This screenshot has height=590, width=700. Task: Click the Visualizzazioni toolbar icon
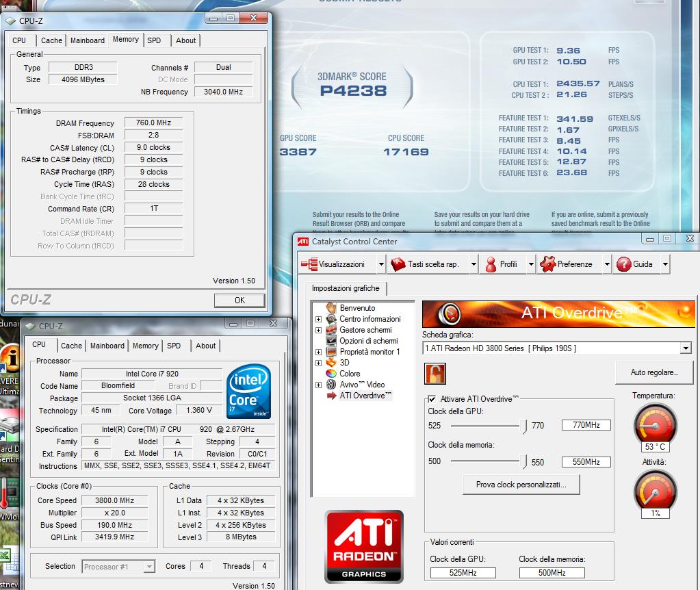(x=309, y=264)
